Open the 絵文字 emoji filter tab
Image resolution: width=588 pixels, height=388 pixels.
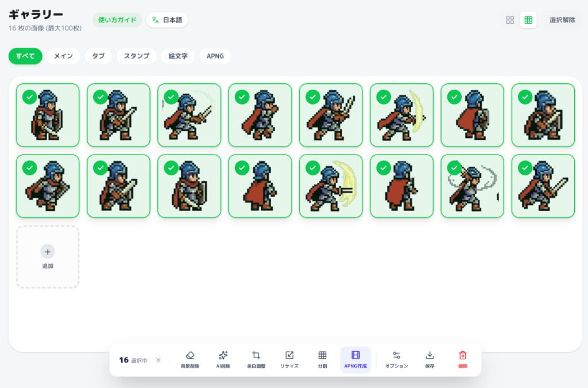point(177,56)
